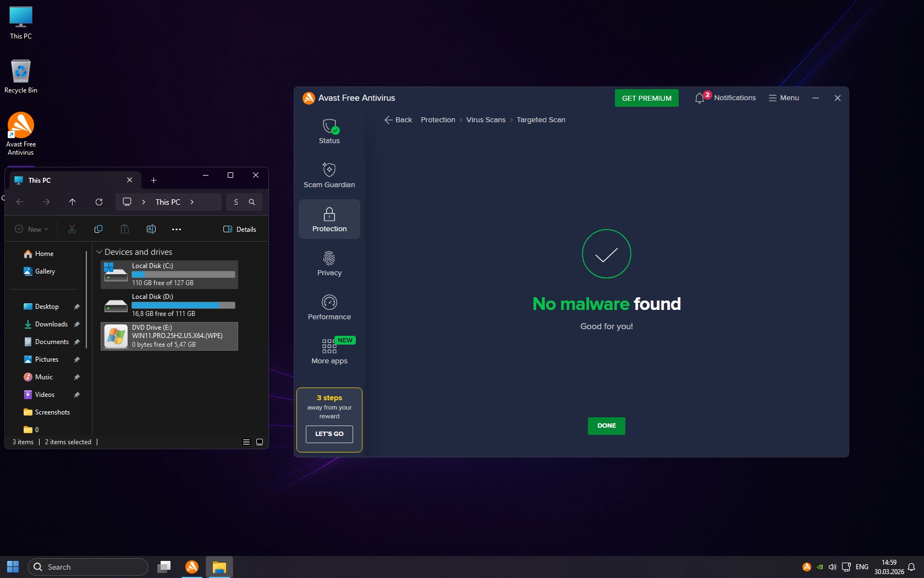Select the Protection tab in Avast sidebar

point(329,219)
